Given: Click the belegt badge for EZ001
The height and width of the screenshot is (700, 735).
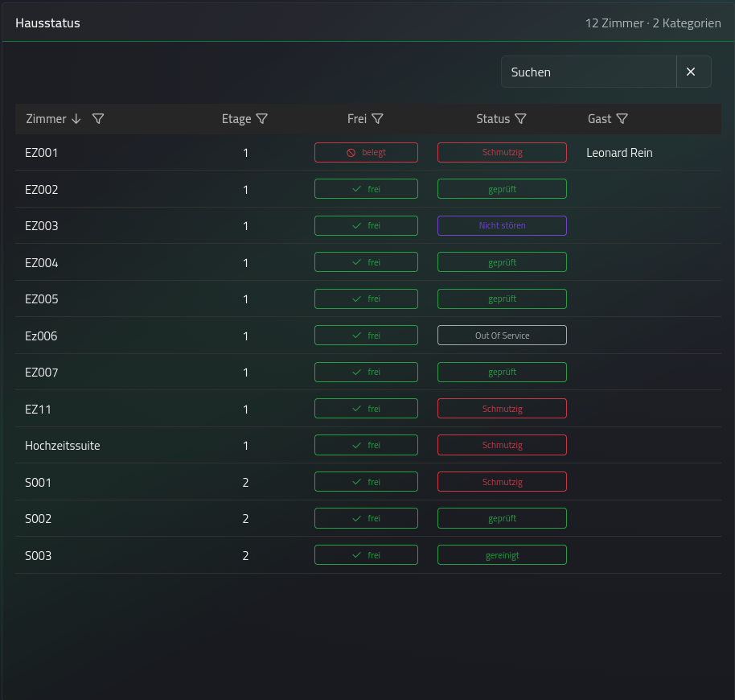Looking at the screenshot, I should pyautogui.click(x=366, y=152).
